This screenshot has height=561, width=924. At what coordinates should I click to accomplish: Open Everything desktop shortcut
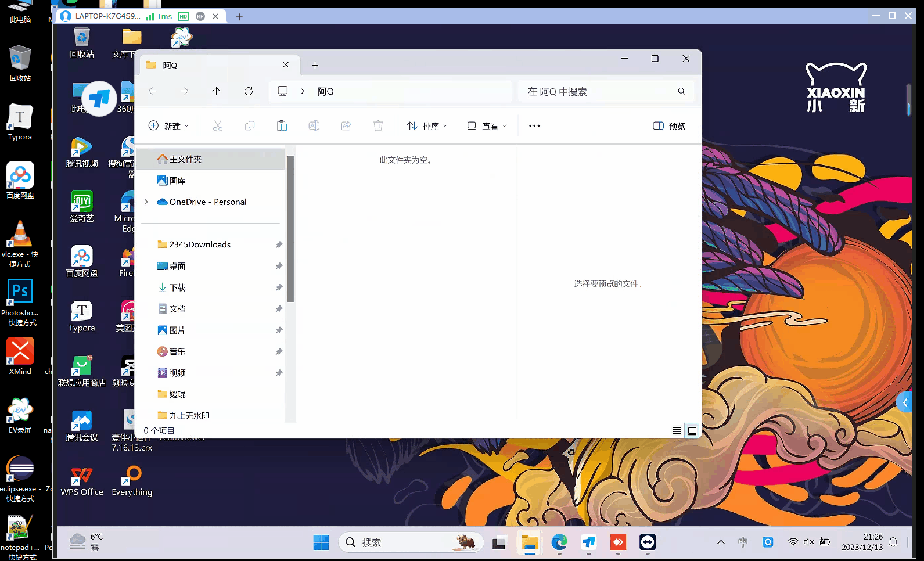point(132,481)
